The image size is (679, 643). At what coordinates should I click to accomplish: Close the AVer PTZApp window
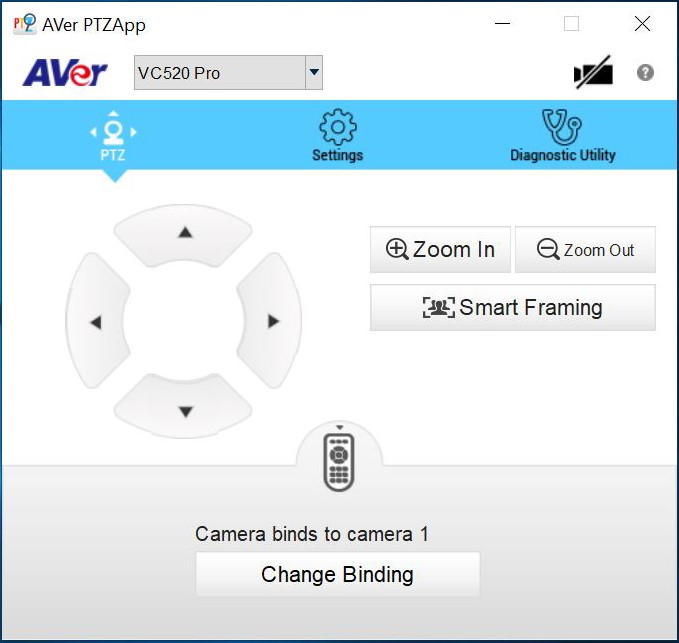(642, 23)
